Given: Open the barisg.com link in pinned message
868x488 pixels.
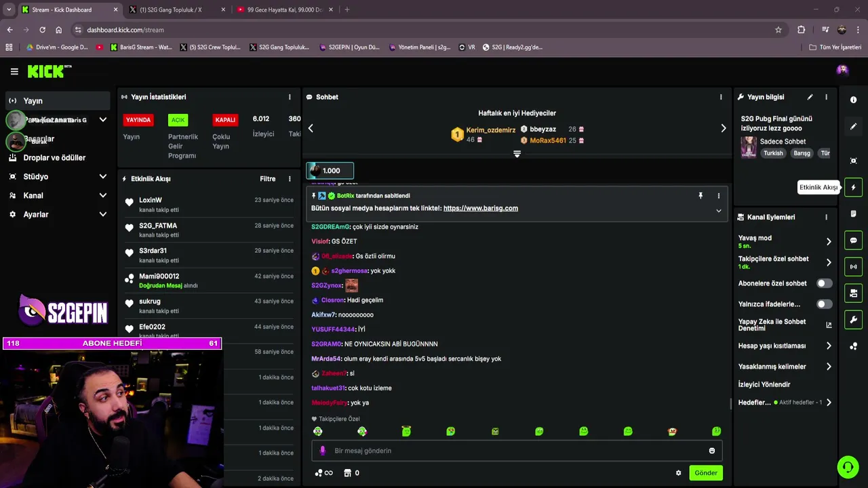Looking at the screenshot, I should tap(481, 208).
